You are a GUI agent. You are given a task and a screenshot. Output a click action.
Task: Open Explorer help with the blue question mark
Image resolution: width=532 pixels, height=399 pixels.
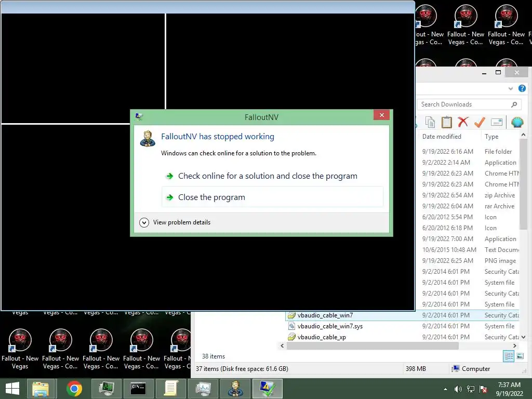(x=522, y=88)
